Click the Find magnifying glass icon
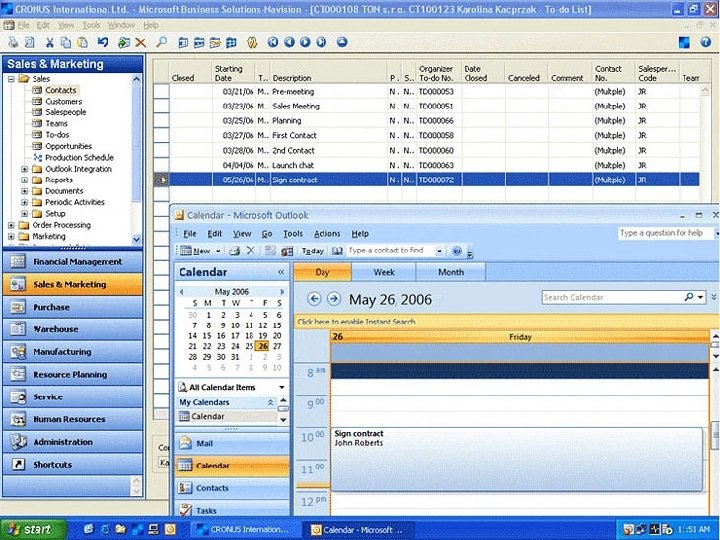The height and width of the screenshot is (540, 720). [x=161, y=43]
